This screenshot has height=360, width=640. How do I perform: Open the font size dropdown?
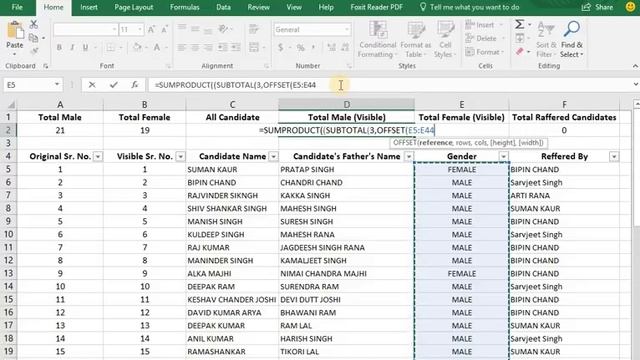[140, 29]
